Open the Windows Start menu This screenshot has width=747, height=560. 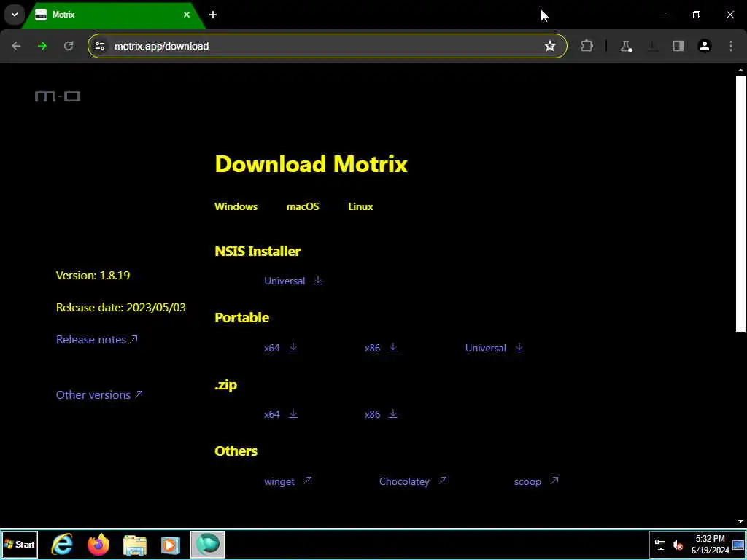20,545
